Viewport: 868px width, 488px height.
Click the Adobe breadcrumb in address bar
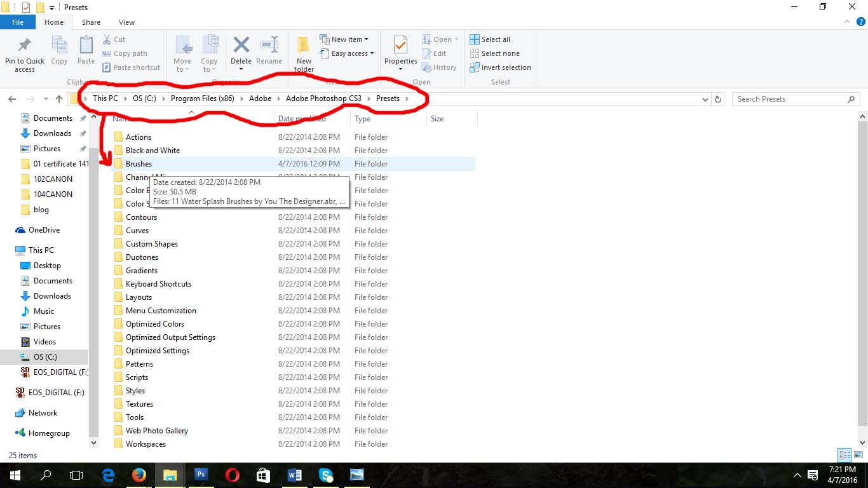260,98
